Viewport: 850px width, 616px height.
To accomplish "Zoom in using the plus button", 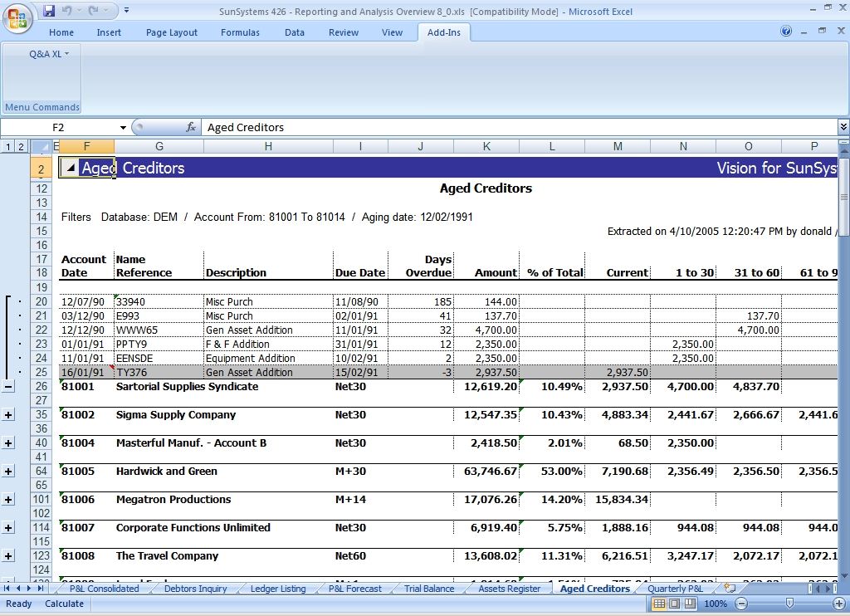I will (x=838, y=604).
